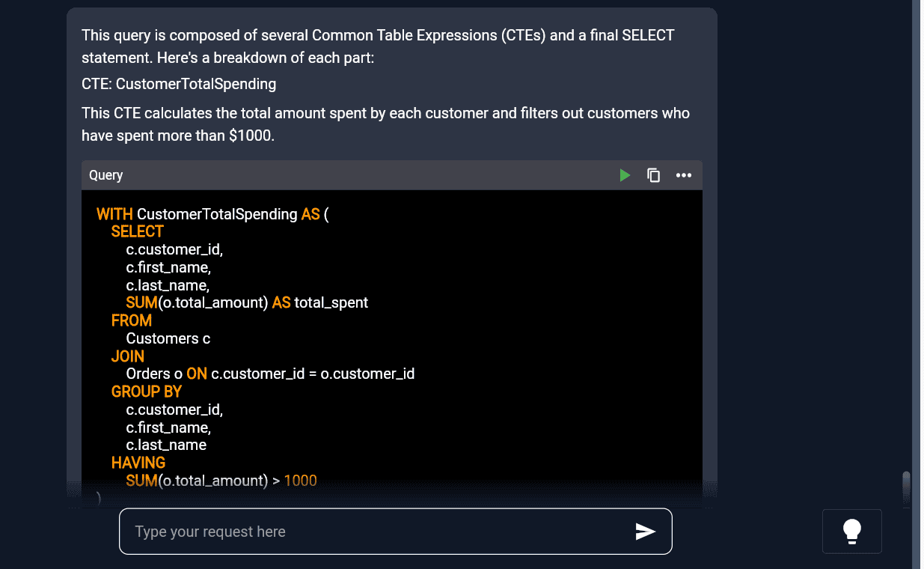Click the SELECT keyword in the query
Screen dimensions: 924x569
click(x=138, y=232)
